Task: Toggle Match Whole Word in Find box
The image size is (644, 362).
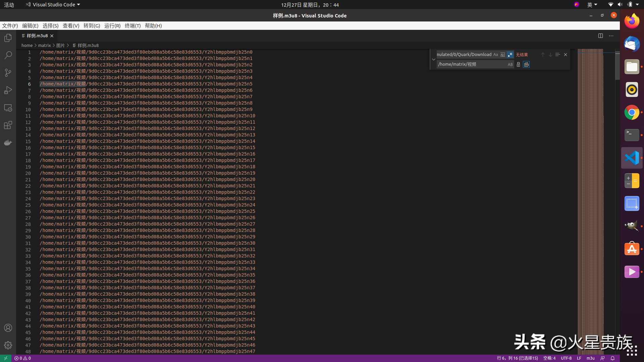Action: (502, 55)
